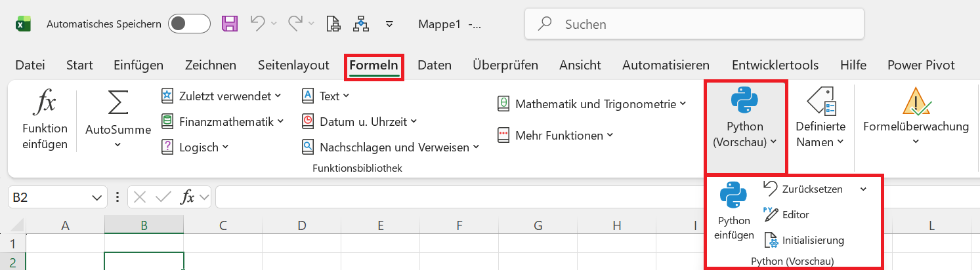Image resolution: width=980 pixels, height=270 pixels.
Task: Toggle Automatisches Speichern switch
Action: pyautogui.click(x=189, y=24)
